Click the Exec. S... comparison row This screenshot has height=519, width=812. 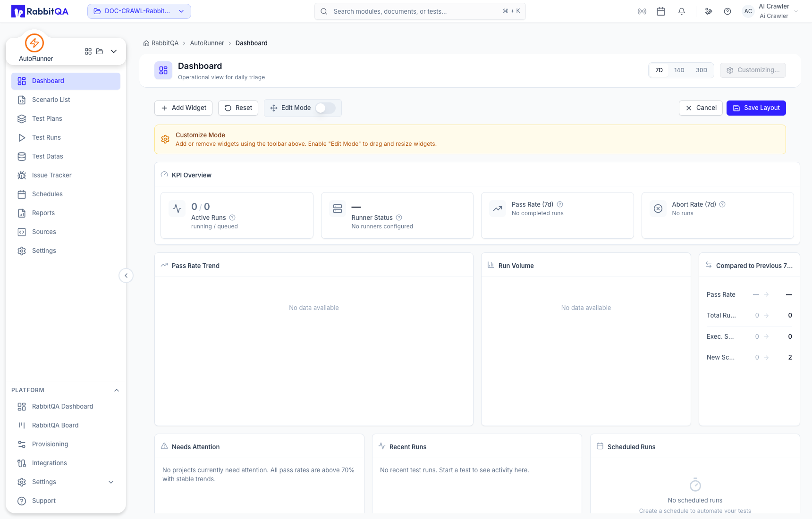point(749,337)
